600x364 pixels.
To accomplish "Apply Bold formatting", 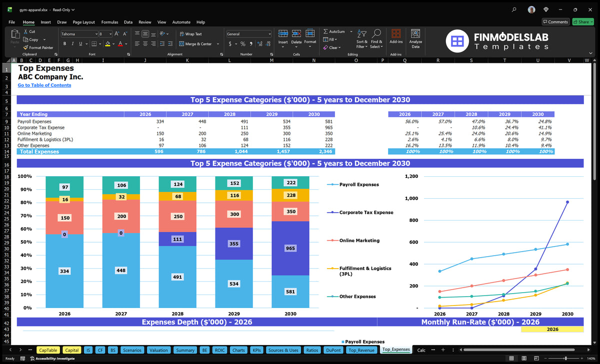I will coord(65,44).
